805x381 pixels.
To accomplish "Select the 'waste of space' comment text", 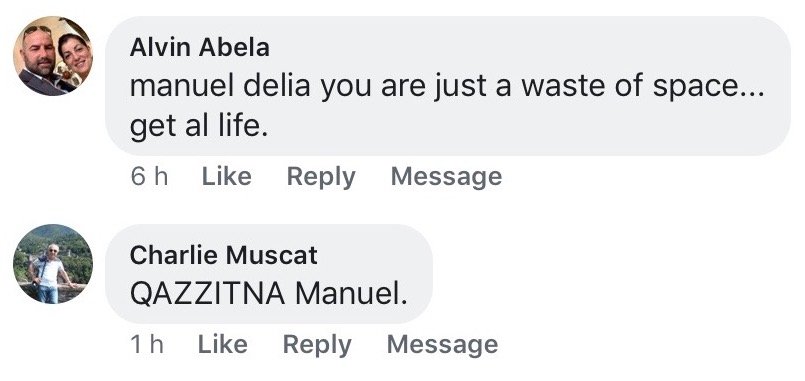I will pyautogui.click(x=447, y=106).
